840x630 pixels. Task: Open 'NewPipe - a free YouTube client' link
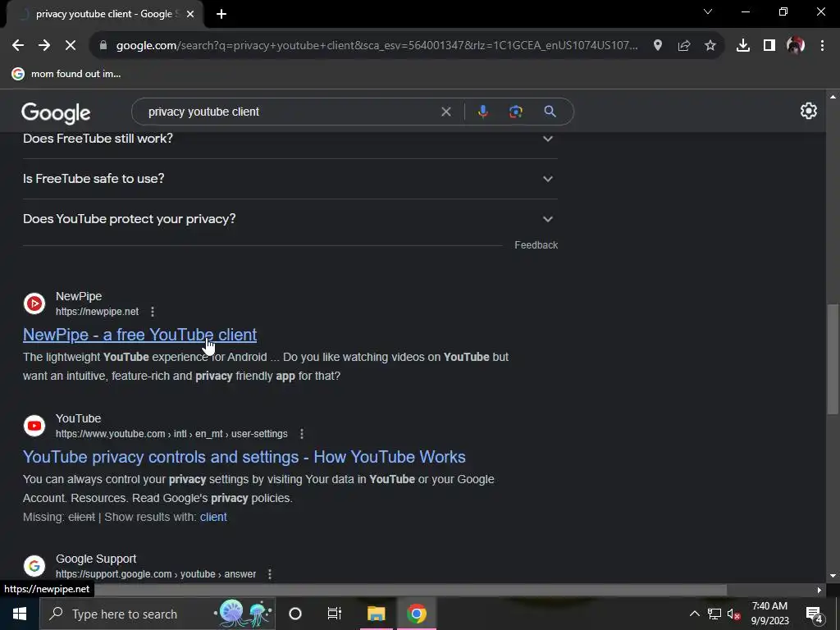coord(139,335)
